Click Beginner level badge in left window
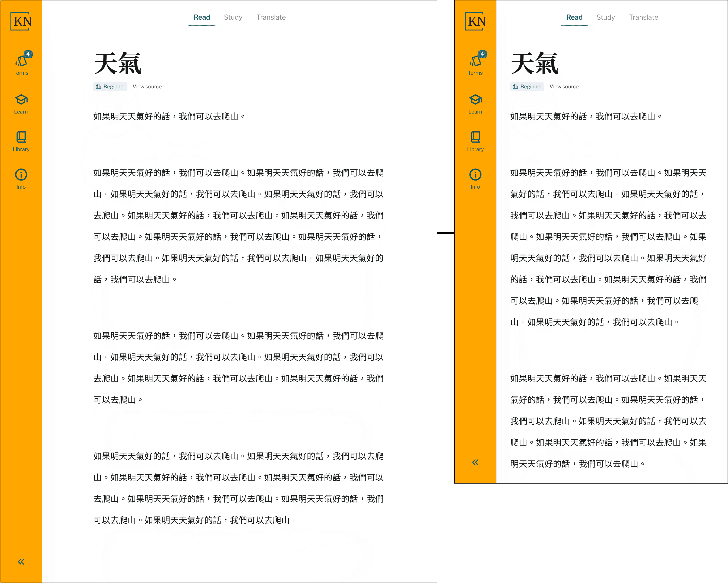 110,86
